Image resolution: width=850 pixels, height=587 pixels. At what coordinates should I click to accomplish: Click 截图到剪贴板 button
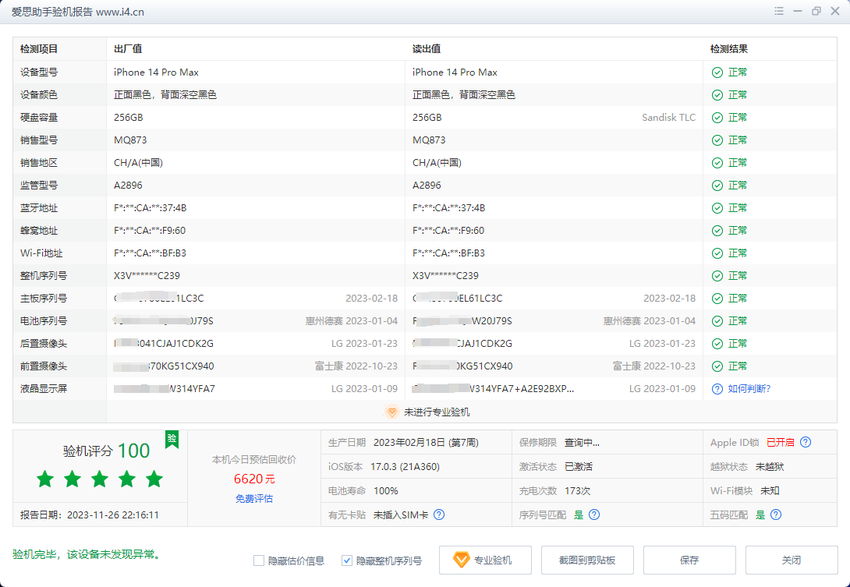587,560
